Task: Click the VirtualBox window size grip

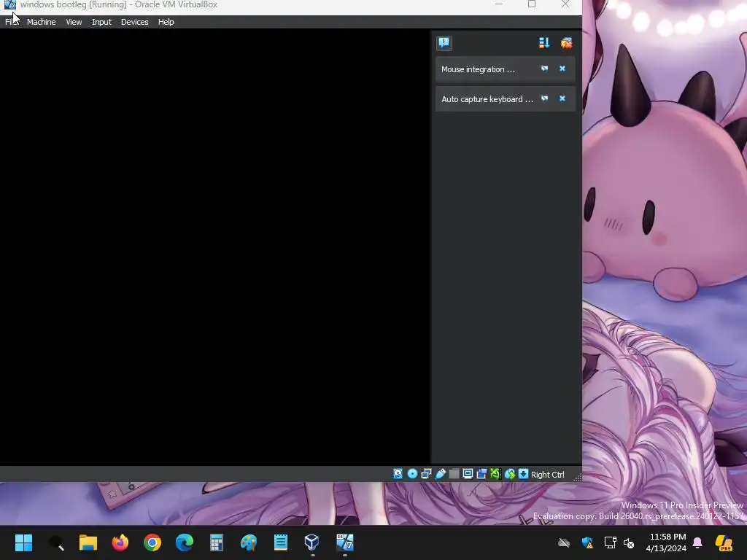Action: pyautogui.click(x=578, y=477)
